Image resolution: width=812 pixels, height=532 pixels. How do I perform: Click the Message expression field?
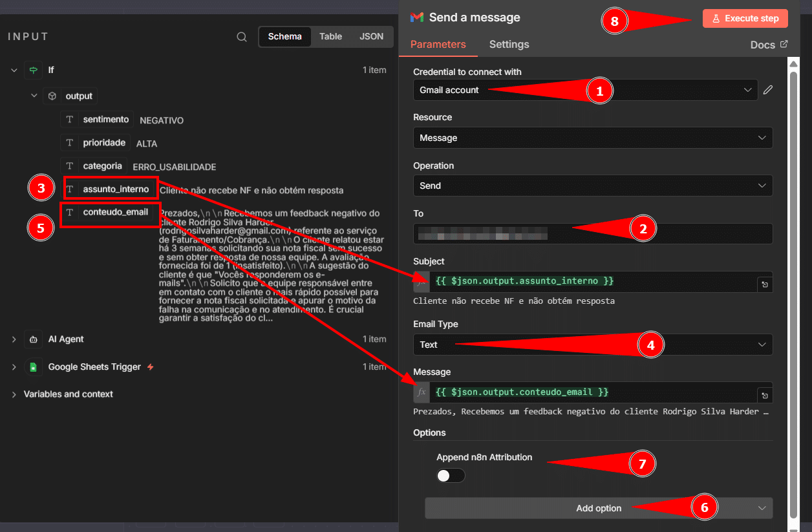pyautogui.click(x=593, y=392)
